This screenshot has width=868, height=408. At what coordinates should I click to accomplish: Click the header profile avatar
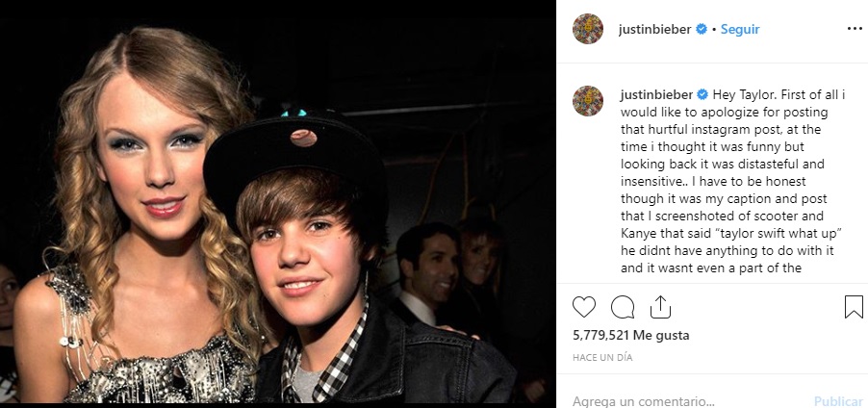point(587,29)
